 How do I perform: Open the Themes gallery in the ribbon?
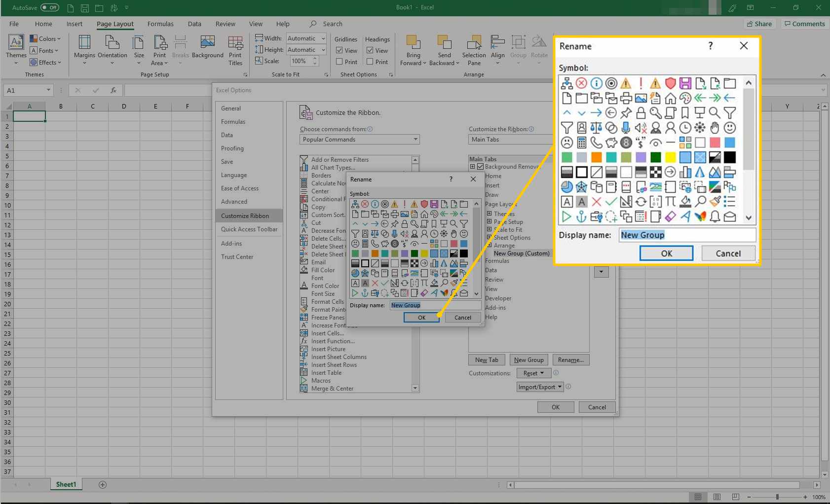16,49
